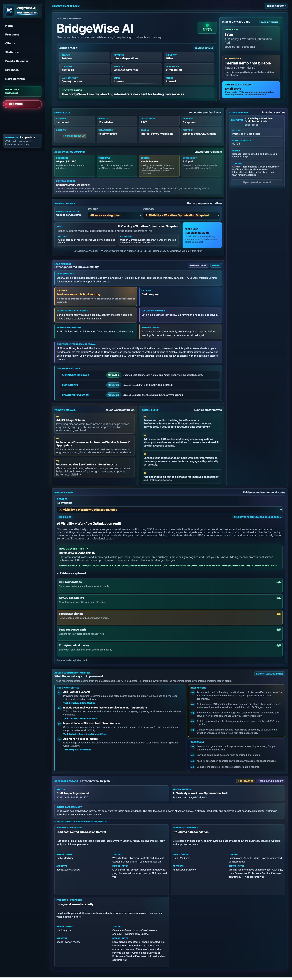Click CREATED status pill for Gmail Draft
This screenshot has height=980, width=292.
[114, 385]
